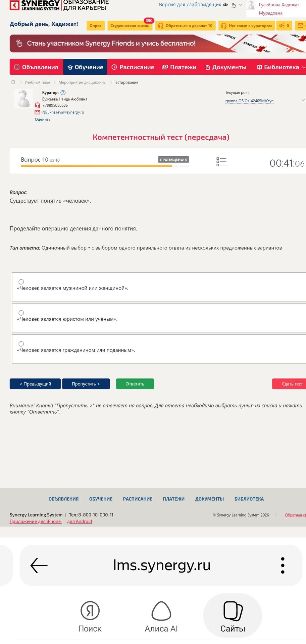Select answer «мужчиной или женщиной»

[21, 282]
